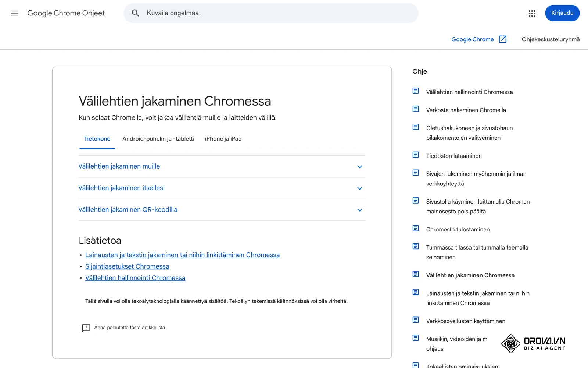Click the Kuvaile ongelmaa search field
Image resolution: width=588 pixels, height=368 pixels.
click(x=271, y=13)
